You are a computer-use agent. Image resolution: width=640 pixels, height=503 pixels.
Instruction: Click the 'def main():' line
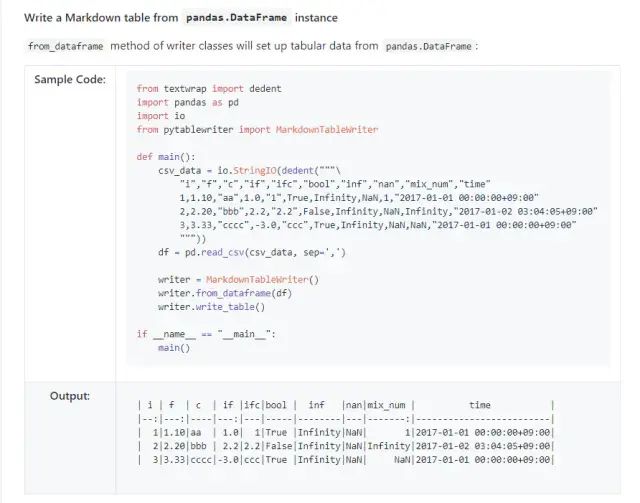pos(166,157)
